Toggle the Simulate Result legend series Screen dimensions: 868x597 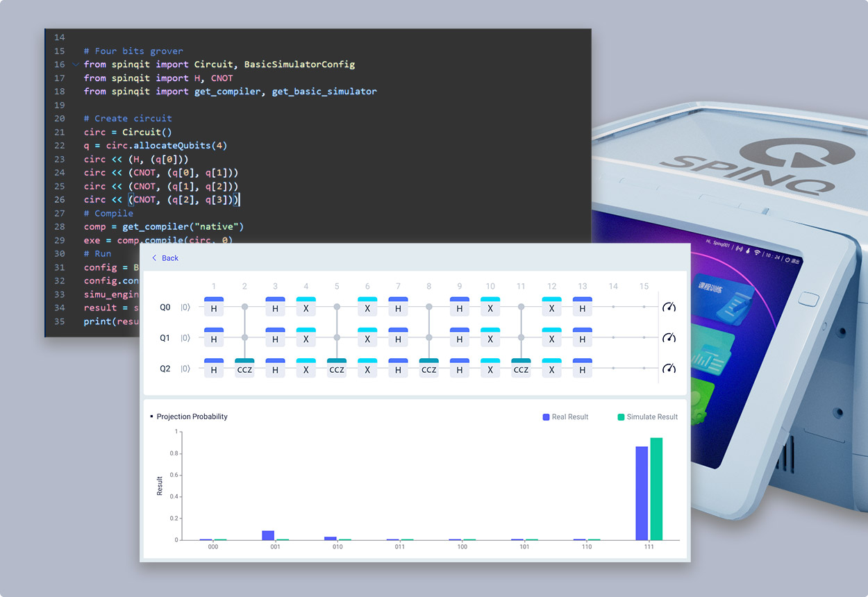point(647,417)
